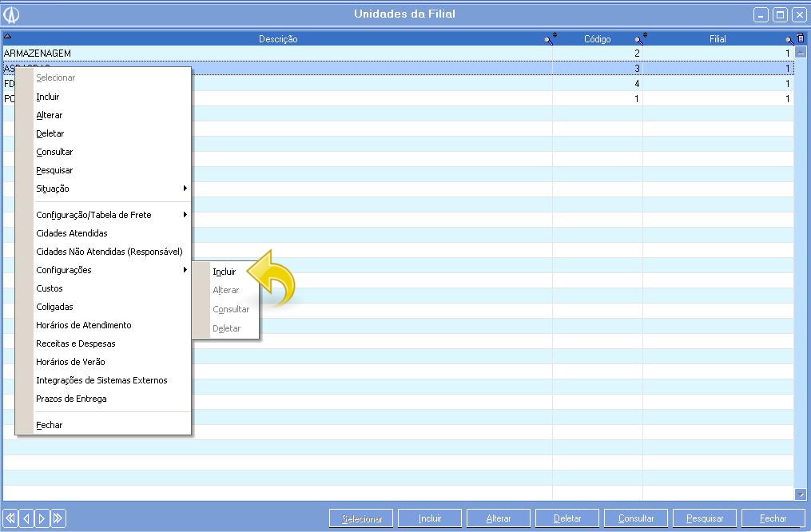Expand the Situação submenu

pyautogui.click(x=112, y=189)
